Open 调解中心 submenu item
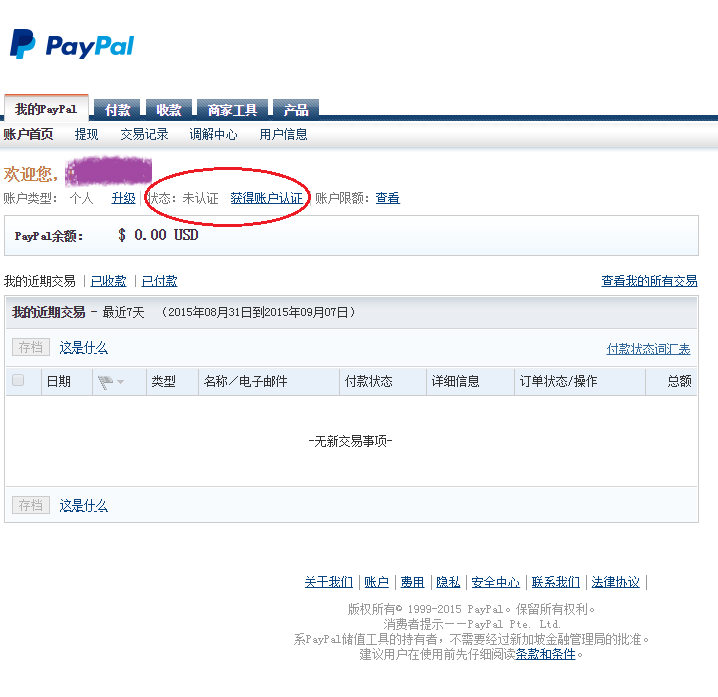 214,134
